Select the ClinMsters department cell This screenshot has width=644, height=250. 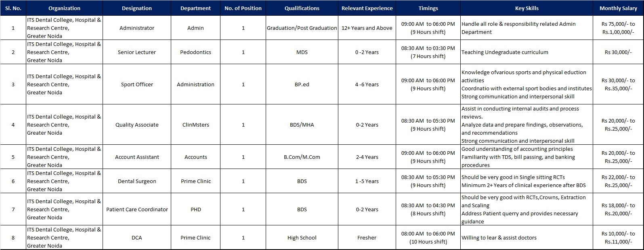[196, 125]
